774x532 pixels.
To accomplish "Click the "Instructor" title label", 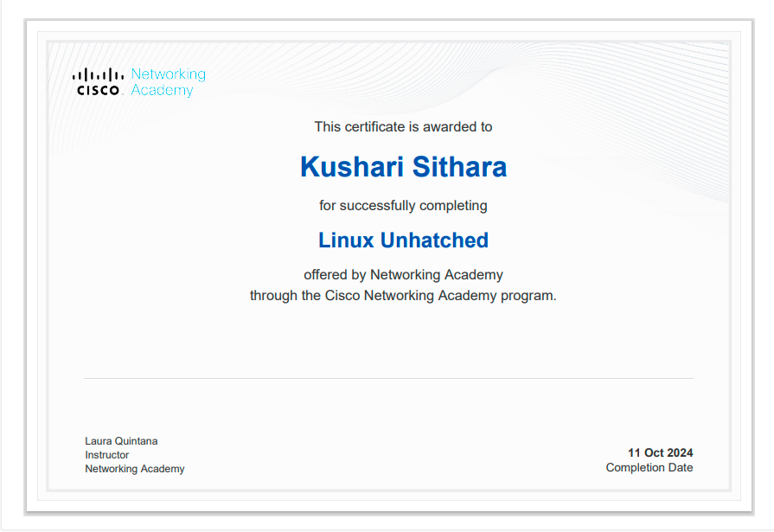I will (107, 455).
